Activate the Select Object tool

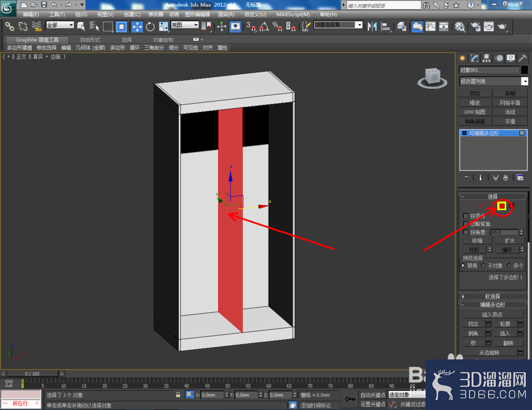click(x=81, y=26)
